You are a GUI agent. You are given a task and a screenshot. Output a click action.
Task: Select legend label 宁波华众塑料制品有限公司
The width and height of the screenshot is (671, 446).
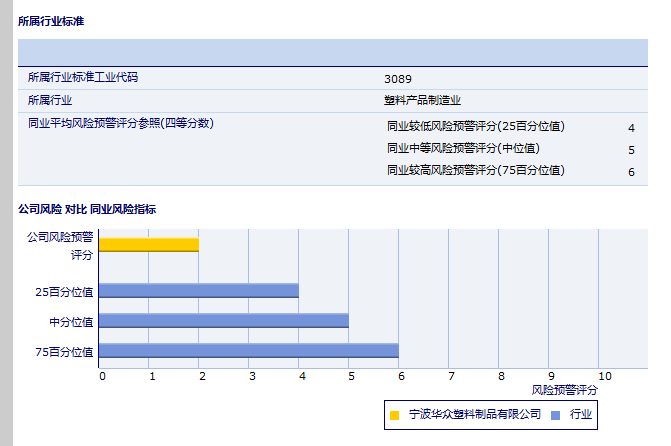pyautogui.click(x=475, y=414)
